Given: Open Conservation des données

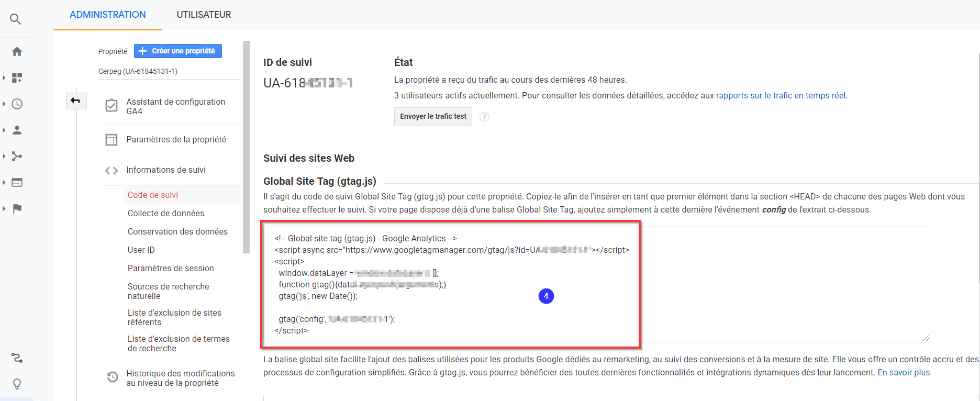Looking at the screenshot, I should tap(177, 231).
